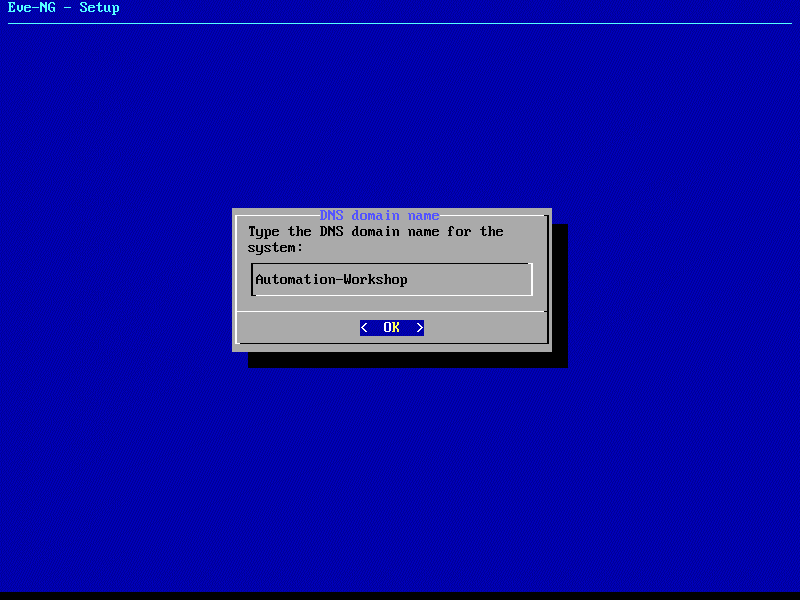Click the Automation-Workshop domain name input field
The width and height of the screenshot is (800, 600).
(x=392, y=280)
